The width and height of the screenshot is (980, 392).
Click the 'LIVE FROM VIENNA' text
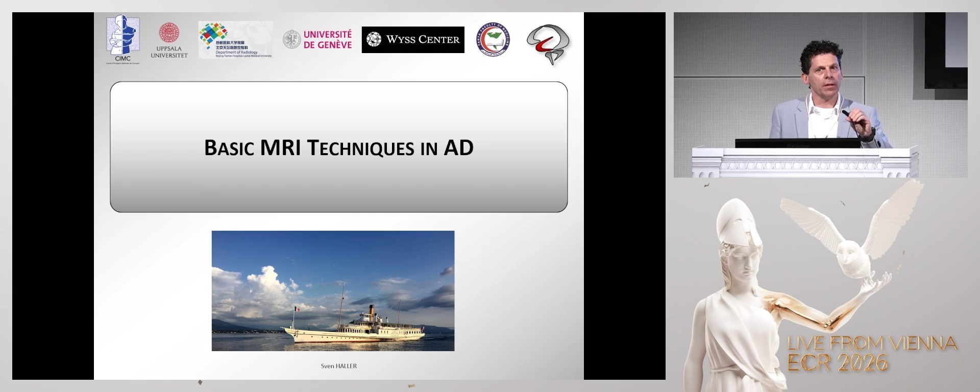coord(872,344)
